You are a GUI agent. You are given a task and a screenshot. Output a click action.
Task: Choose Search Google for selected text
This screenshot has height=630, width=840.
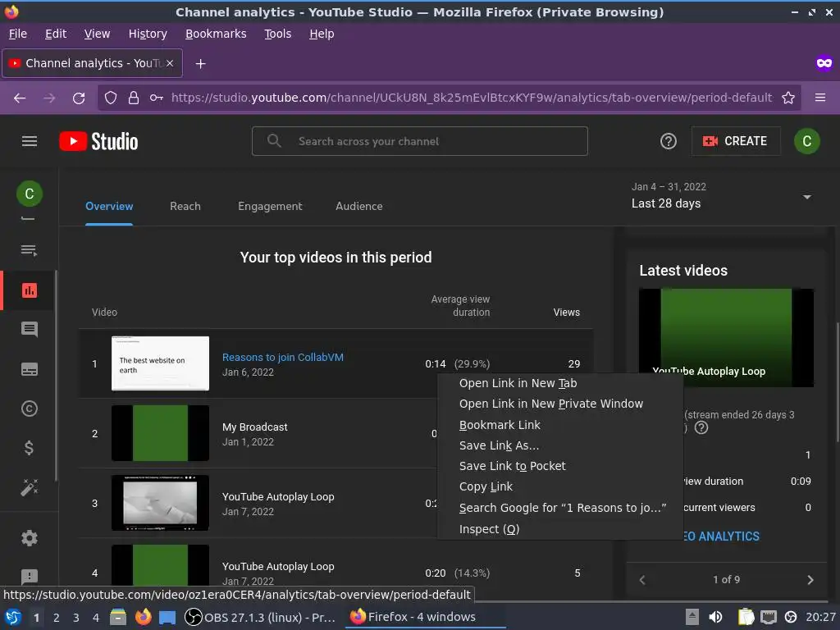tap(560, 508)
